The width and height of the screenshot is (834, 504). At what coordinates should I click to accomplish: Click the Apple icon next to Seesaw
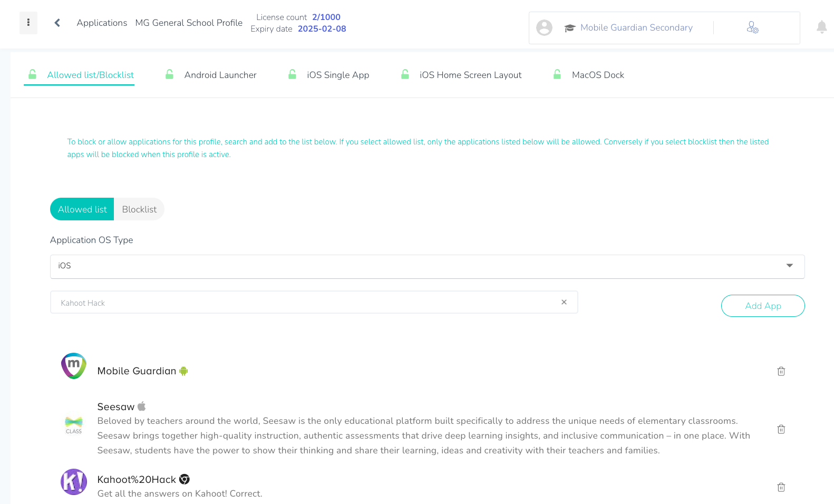[x=141, y=406]
